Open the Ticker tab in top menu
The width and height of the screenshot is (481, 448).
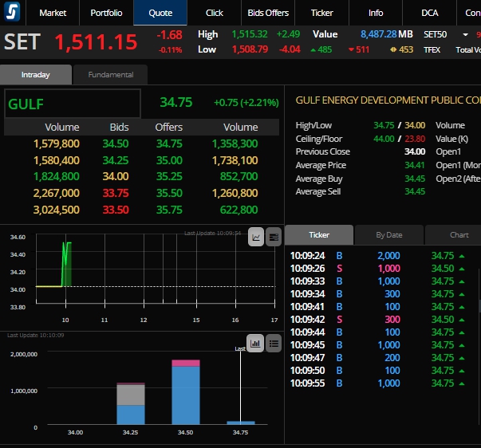pyautogui.click(x=321, y=13)
